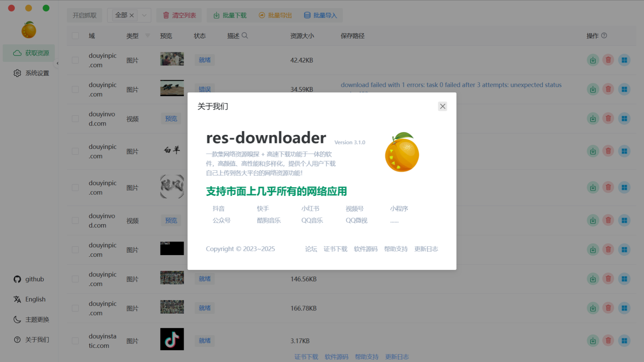This screenshot has height=362, width=644.
Task: Click the 批量导出 button
Action: click(x=275, y=15)
